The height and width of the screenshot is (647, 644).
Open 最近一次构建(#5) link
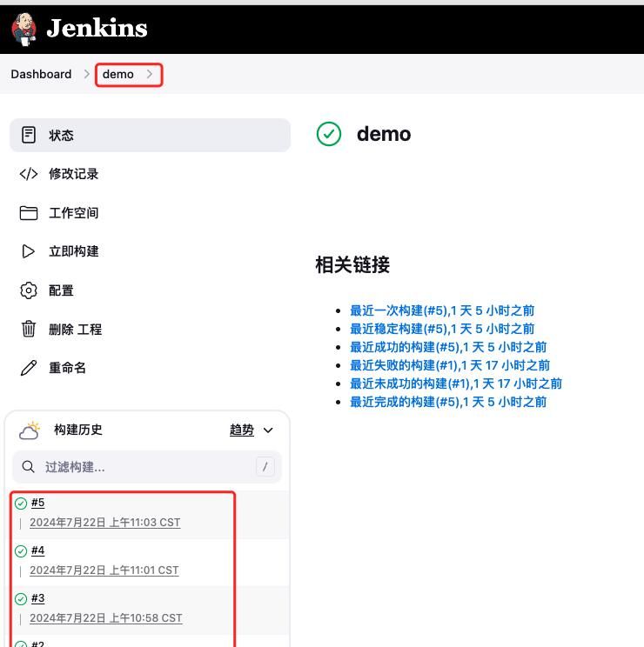[x=442, y=310]
